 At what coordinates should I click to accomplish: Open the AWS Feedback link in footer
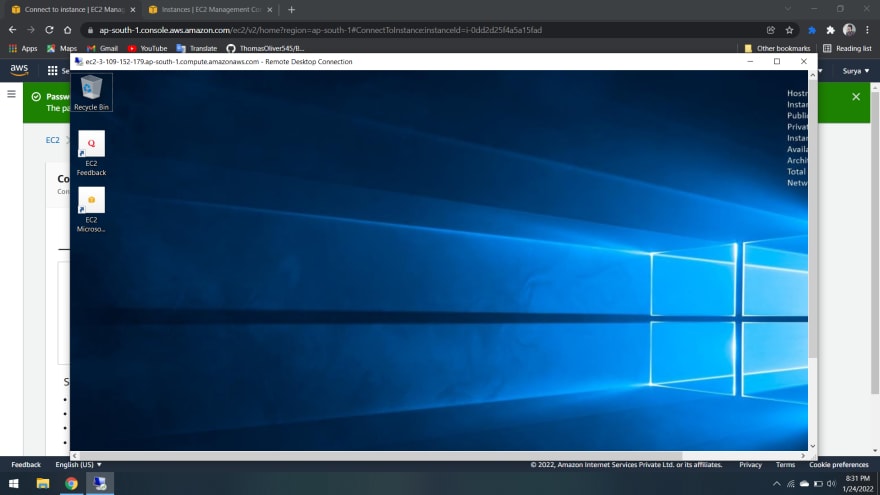(x=26, y=465)
